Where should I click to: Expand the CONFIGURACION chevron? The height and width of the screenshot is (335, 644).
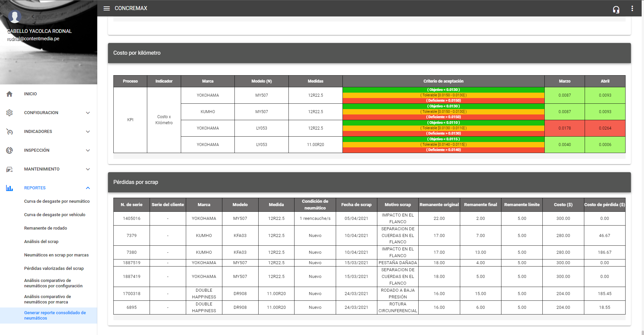coord(88,113)
